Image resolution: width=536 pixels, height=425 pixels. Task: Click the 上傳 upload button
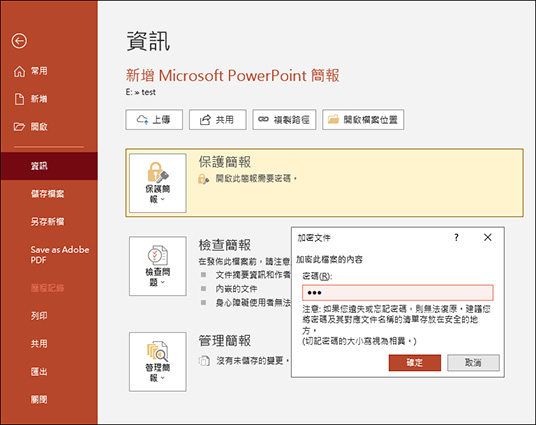(x=154, y=120)
